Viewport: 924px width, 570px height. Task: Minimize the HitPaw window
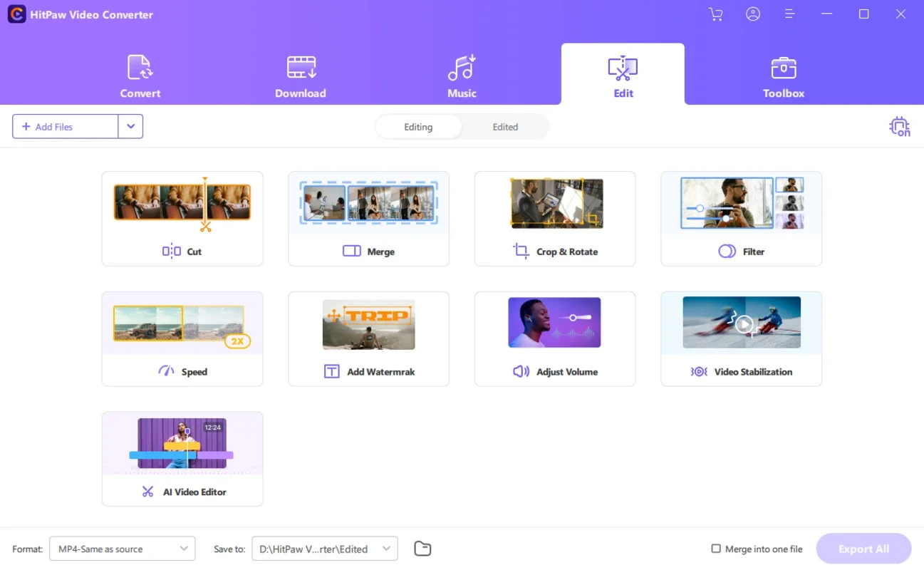tap(826, 14)
